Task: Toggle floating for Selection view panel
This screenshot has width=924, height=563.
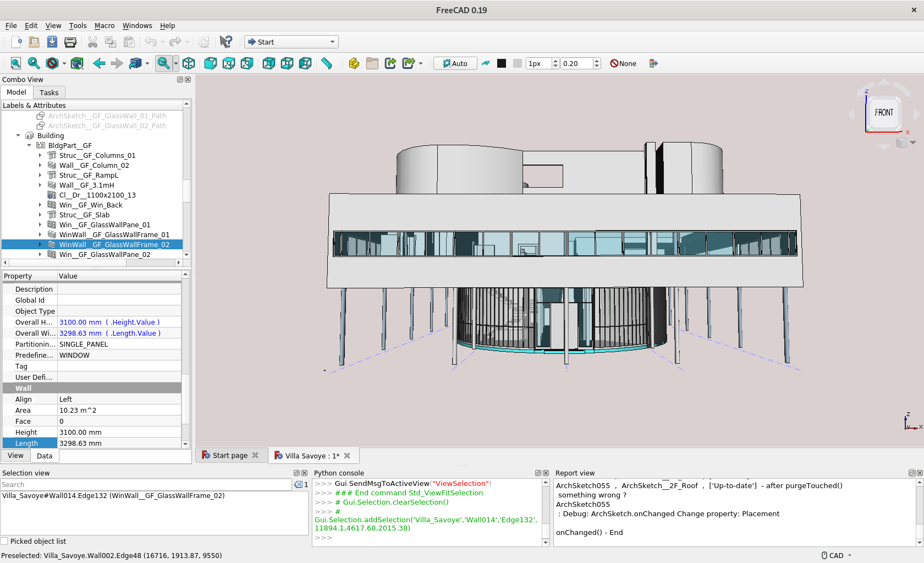Action: [x=296, y=473]
